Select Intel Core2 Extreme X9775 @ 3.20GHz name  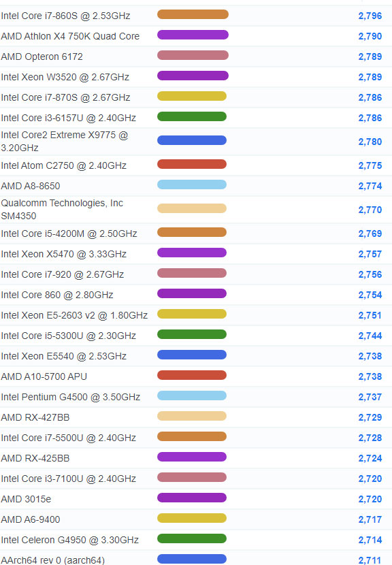point(65,142)
